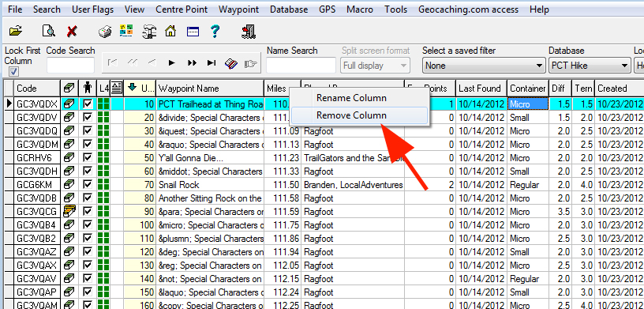Open help with the question mark icon

pos(215,32)
